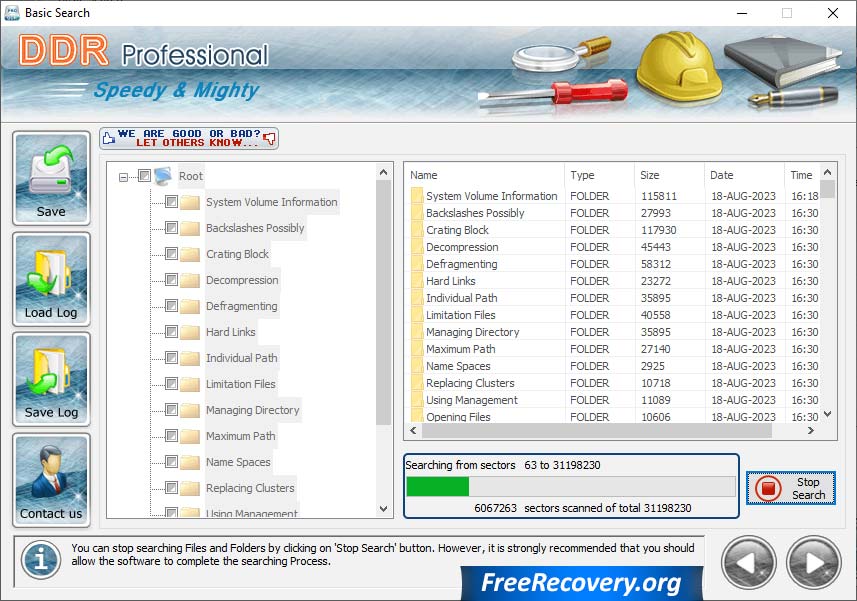Sort list by Size column header
This screenshot has width=857, height=601.
pos(670,175)
